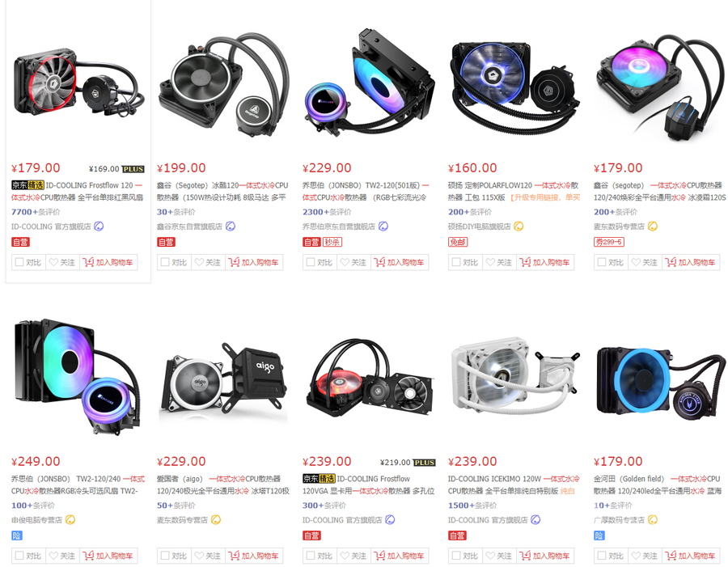Open the 1500+ 条评价 reviews for the ICEKIMO
Image resolution: width=728 pixels, height=567 pixels.
472,506
